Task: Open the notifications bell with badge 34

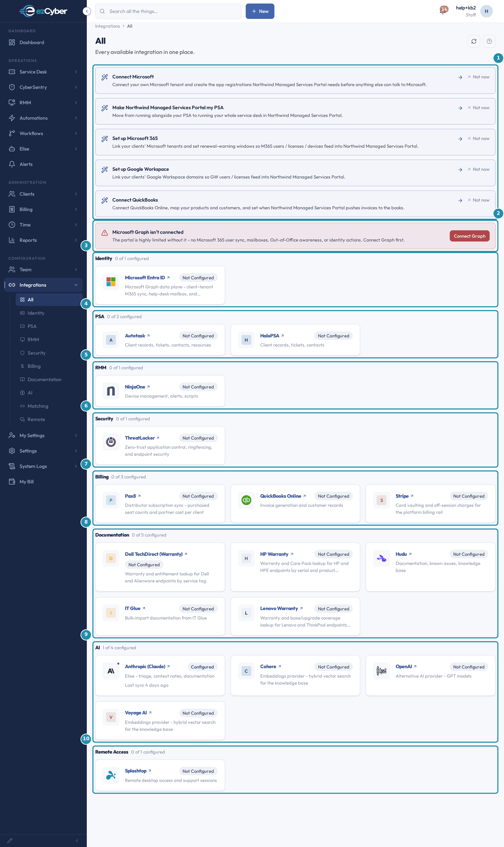Action: coord(443,11)
